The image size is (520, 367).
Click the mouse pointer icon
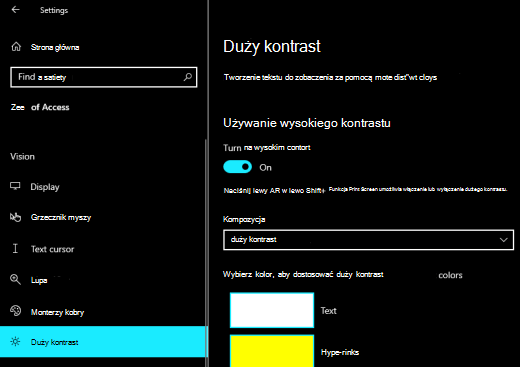point(15,217)
